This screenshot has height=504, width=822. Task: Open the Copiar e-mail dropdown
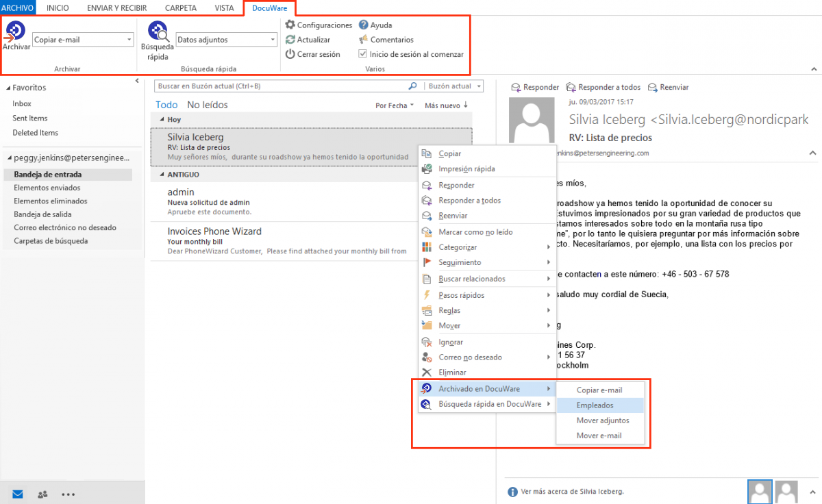[x=129, y=40]
